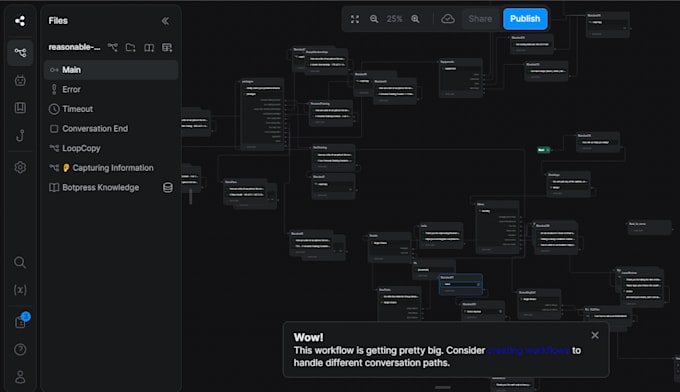
Task: Open the Timeout workflow
Action: [x=111, y=109]
